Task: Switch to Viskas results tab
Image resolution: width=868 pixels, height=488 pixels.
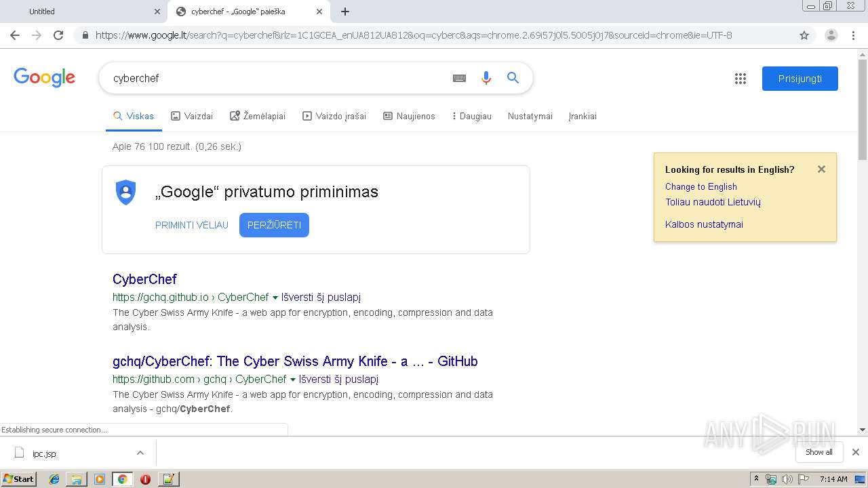Action: [134, 116]
